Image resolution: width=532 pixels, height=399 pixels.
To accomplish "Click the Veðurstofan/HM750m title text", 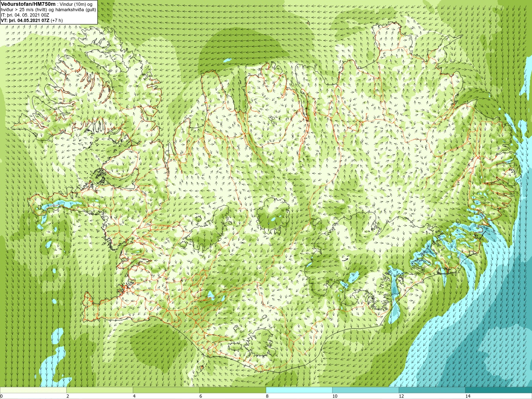I will (x=28, y=4).
